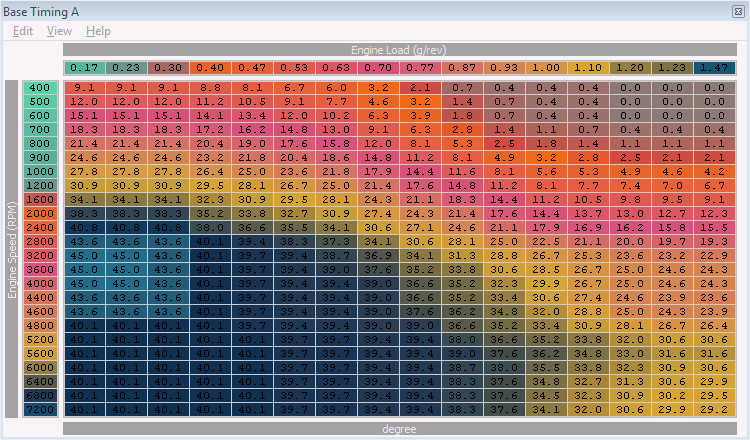
Task: Select the 3200 RPM row header
Action: coord(40,255)
